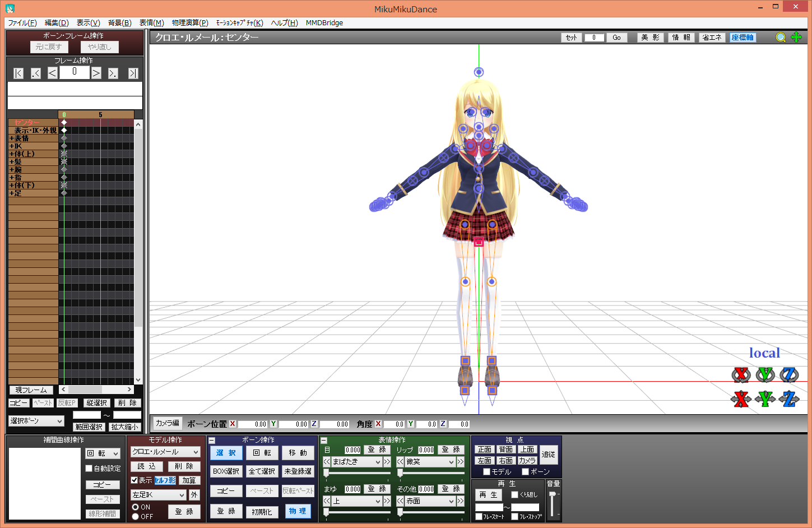Screen dimensions: 812x528
Task: Click the green move-camera cross icon
Action: tap(796, 37)
